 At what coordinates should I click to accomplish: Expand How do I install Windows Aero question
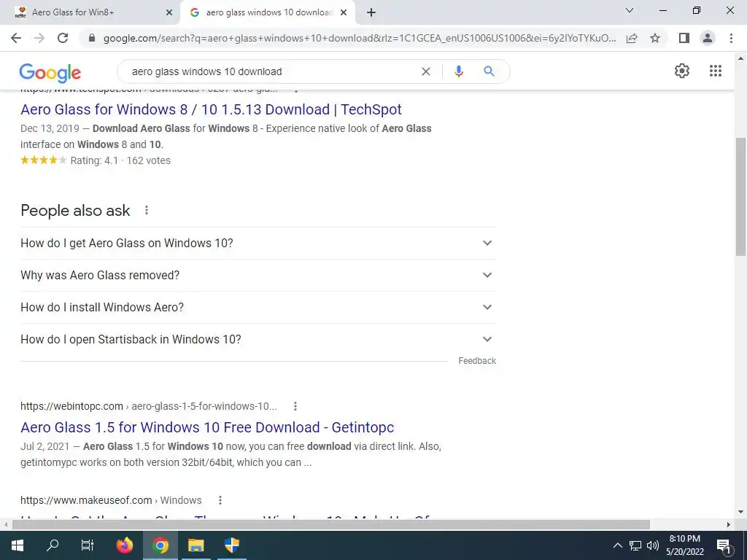[x=258, y=307]
